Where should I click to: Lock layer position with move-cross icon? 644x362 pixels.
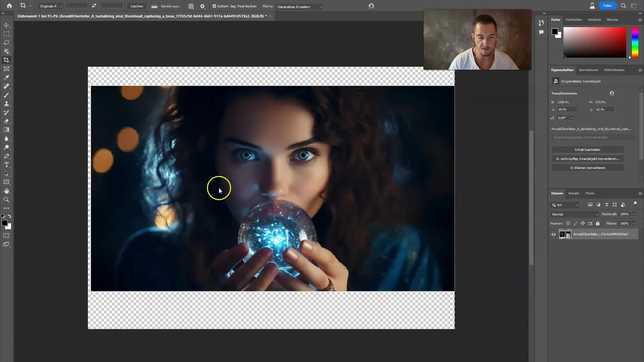pos(583,223)
